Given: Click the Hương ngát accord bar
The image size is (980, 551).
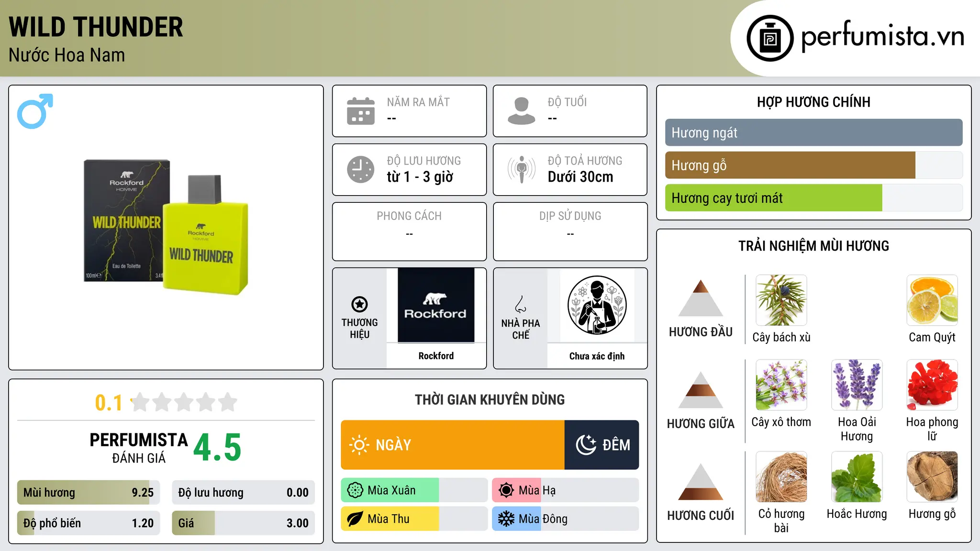Looking at the screenshot, I should (x=814, y=132).
